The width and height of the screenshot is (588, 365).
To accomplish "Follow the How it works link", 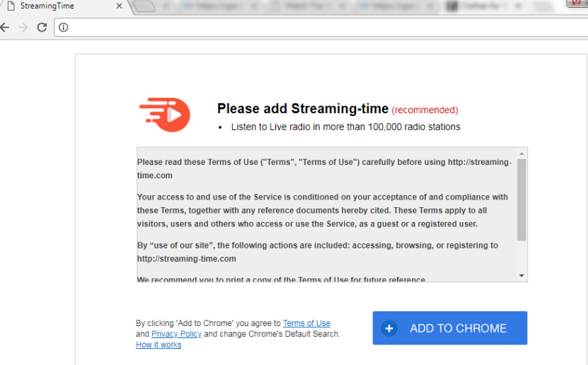I will [158, 345].
